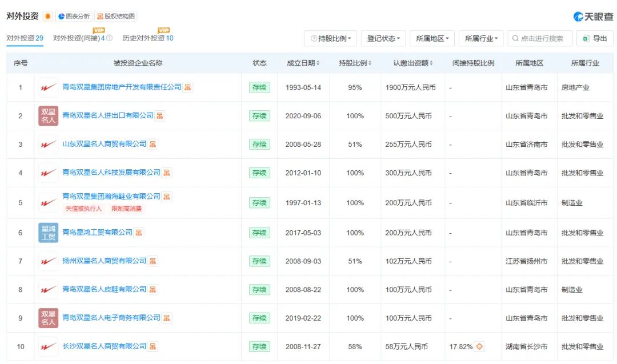Click logo of 青岛双星名人皮鞋有限公司

click(48, 290)
